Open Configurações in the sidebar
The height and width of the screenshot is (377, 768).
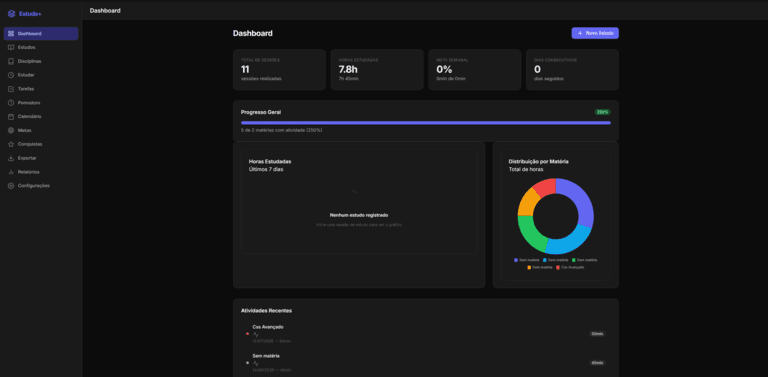tap(41, 186)
